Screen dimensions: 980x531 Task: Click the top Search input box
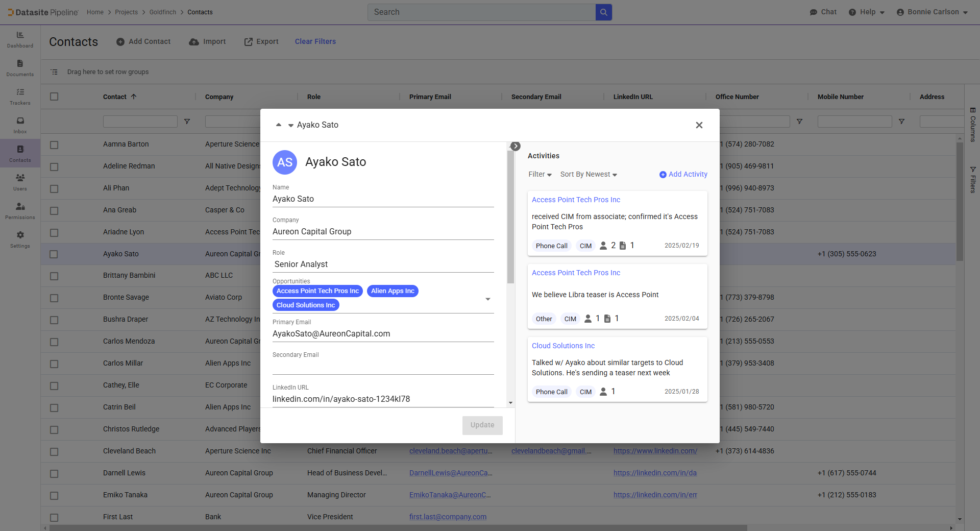481,12
